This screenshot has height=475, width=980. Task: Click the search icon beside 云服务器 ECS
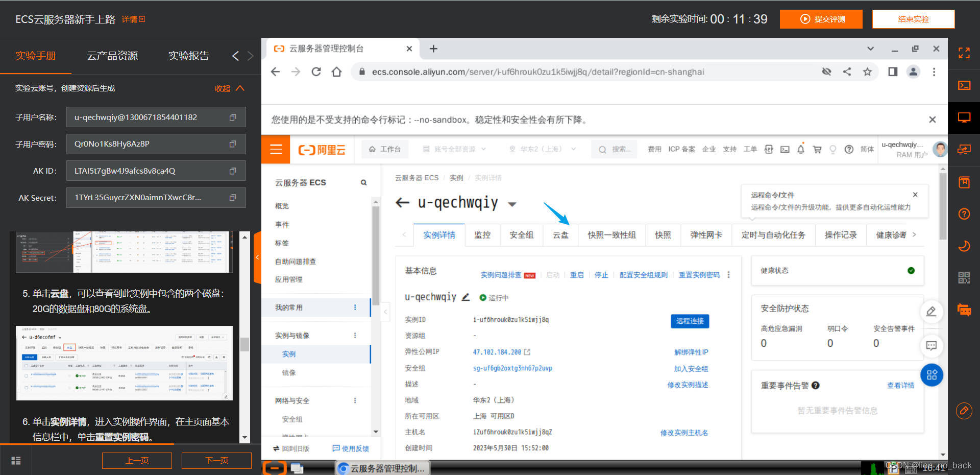[363, 182]
